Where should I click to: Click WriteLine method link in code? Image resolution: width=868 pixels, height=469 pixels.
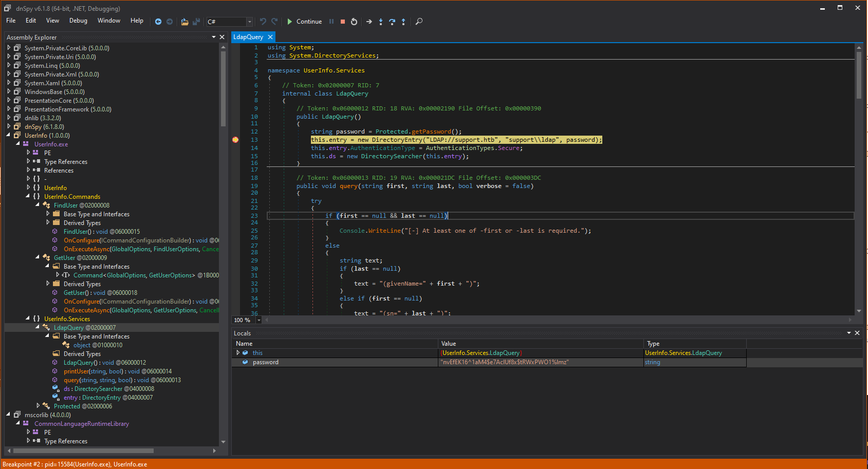(x=384, y=231)
